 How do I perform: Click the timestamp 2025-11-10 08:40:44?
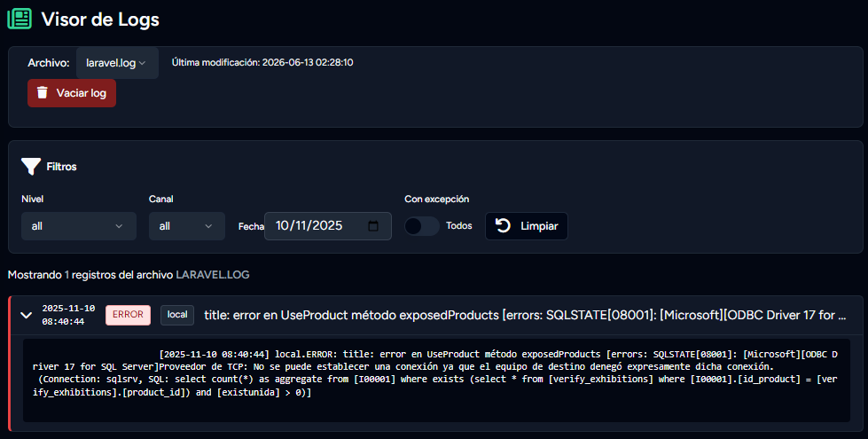pyautogui.click(x=68, y=315)
